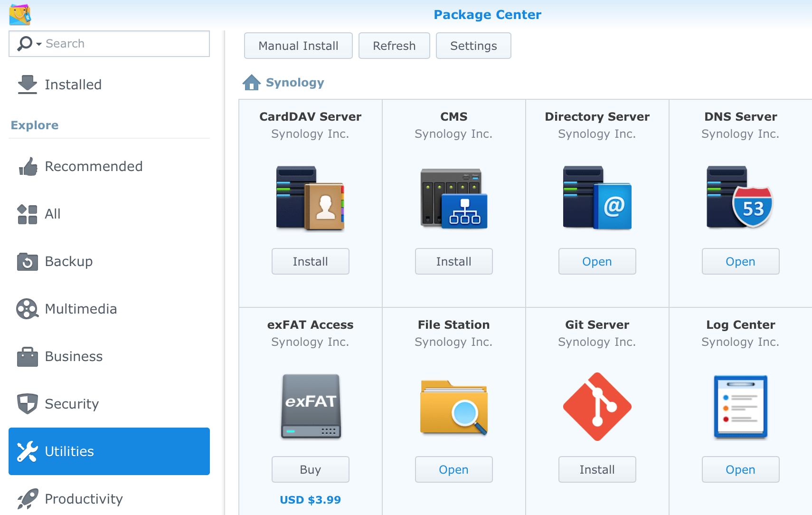Viewport: 812px width, 515px height.
Task: Click the Productivity rocket icon
Action: pyautogui.click(x=28, y=499)
